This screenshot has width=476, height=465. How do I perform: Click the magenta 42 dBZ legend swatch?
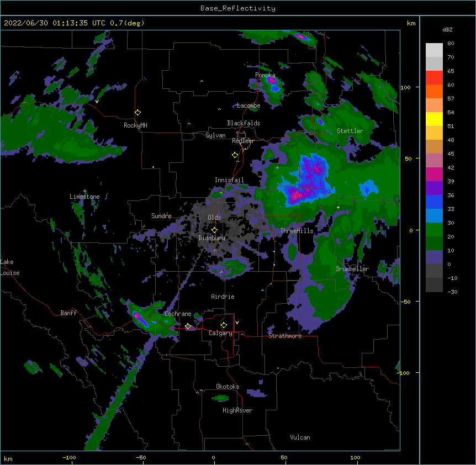pyautogui.click(x=434, y=174)
